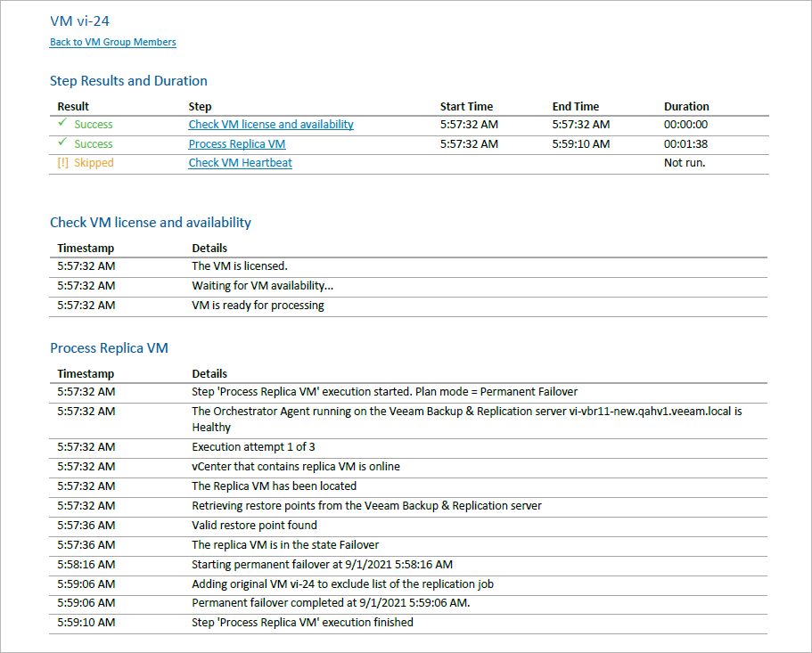Select end time 5:59:10 AM in results table
This screenshot has width=812, height=653.
[x=581, y=143]
